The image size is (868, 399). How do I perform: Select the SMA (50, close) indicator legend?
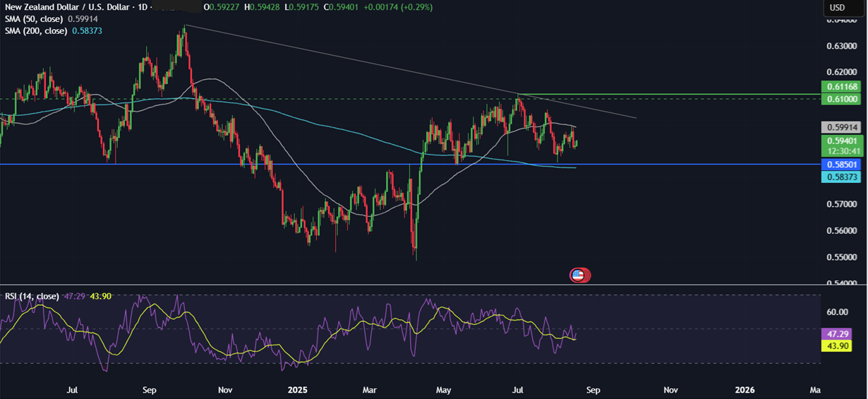tap(33, 19)
